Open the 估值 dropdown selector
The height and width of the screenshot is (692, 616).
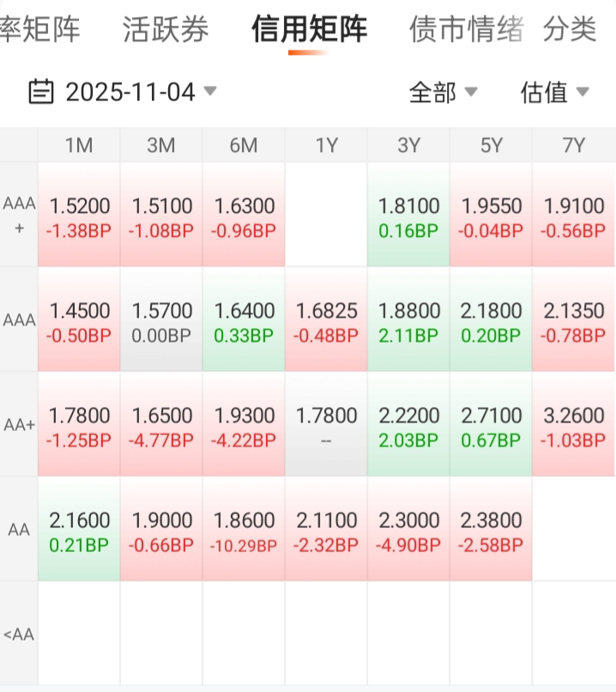point(554,92)
